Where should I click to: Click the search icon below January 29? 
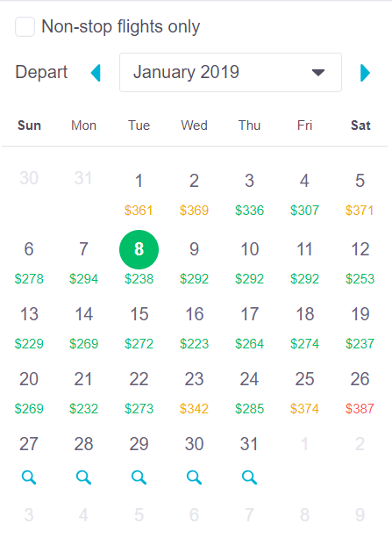click(x=139, y=477)
